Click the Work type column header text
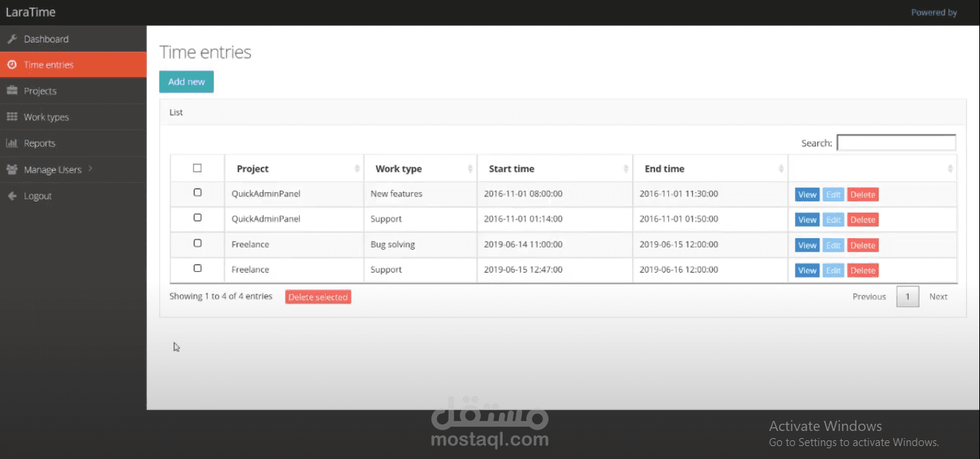The width and height of the screenshot is (980, 459). [398, 169]
